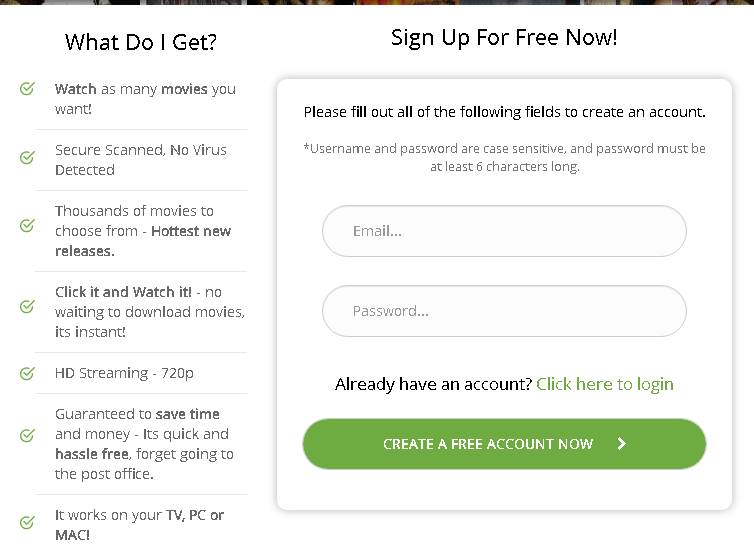Click the "HD Streaming - 720p" feature text
The image size is (754, 556).
point(124,373)
